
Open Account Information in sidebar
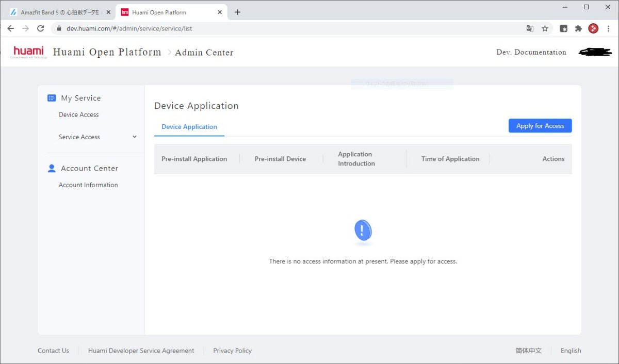click(x=88, y=185)
